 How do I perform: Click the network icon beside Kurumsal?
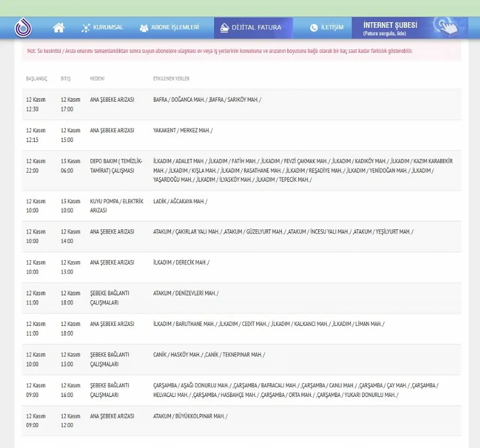pos(86,28)
